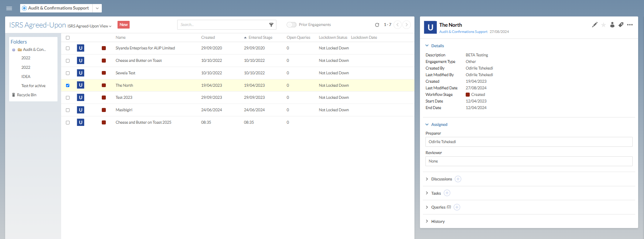644x239 pixels.
Task: Open more options ellipsis menu
Action: (630, 25)
